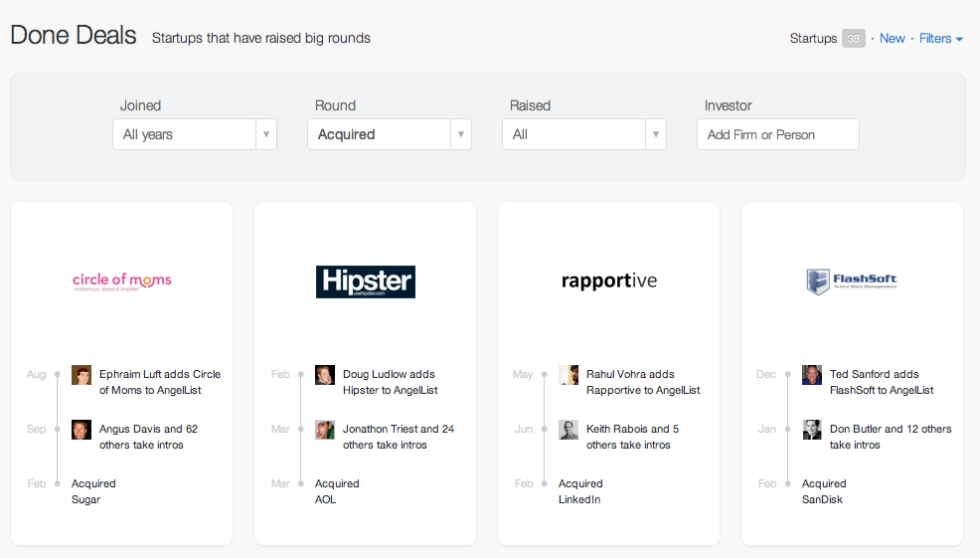Click the Circle of Moms logo

(x=122, y=281)
